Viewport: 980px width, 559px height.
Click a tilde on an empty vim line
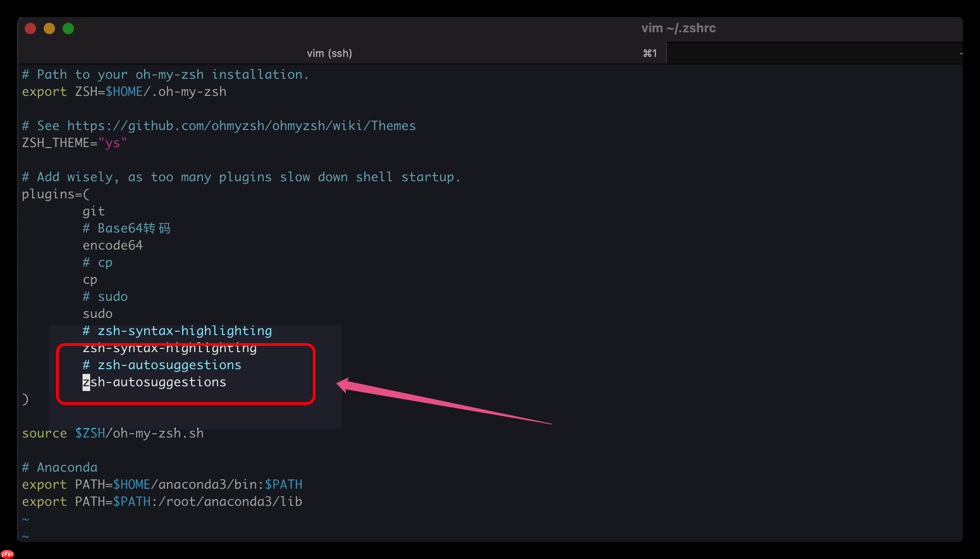coord(26,519)
